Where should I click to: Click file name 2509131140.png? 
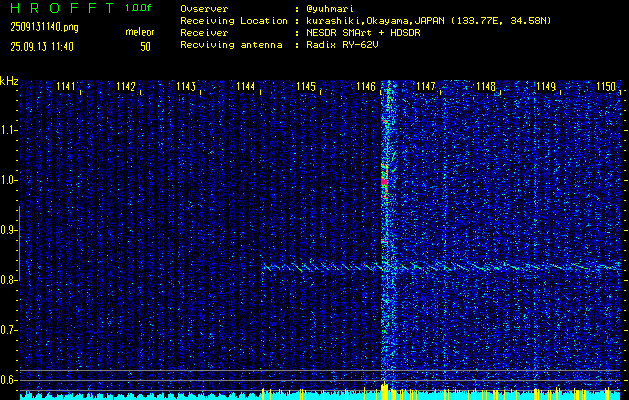[45, 27]
